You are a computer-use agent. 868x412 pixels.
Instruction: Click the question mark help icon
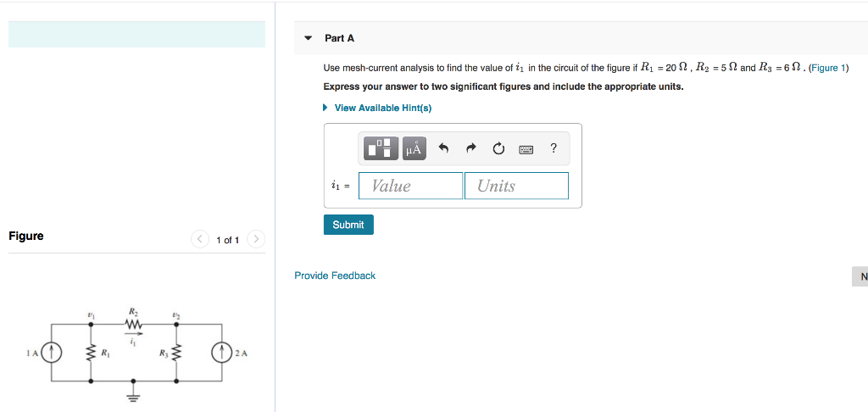coord(553,148)
